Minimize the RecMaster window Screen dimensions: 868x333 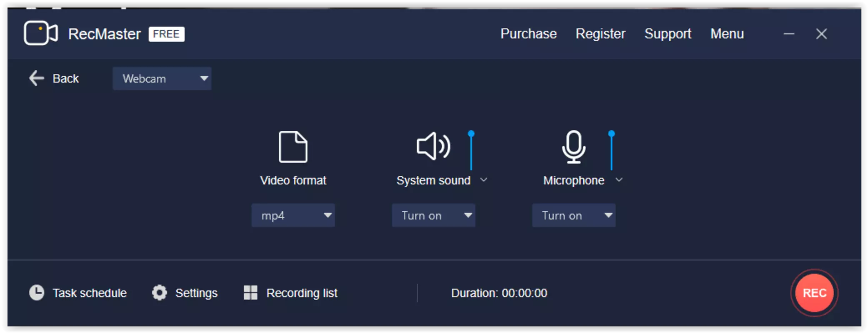[x=789, y=34]
